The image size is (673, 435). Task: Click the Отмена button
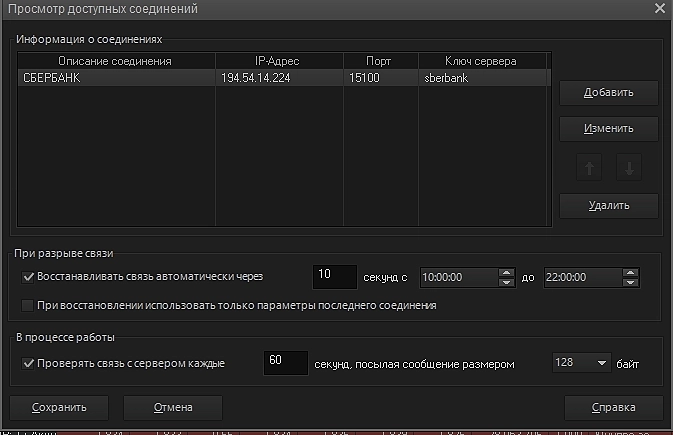pyautogui.click(x=172, y=407)
